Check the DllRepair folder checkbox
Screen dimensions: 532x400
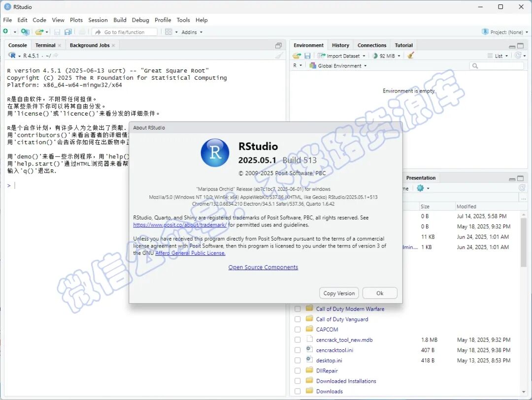[298, 370]
